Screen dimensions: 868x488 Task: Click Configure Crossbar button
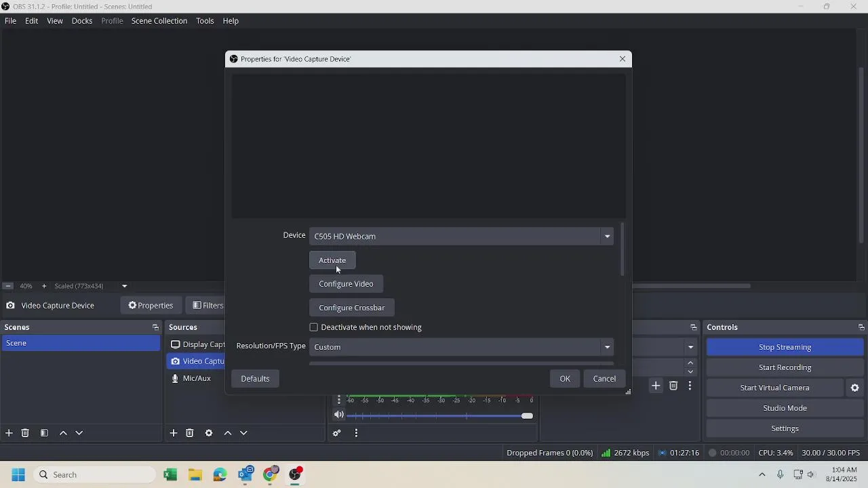pos(351,308)
